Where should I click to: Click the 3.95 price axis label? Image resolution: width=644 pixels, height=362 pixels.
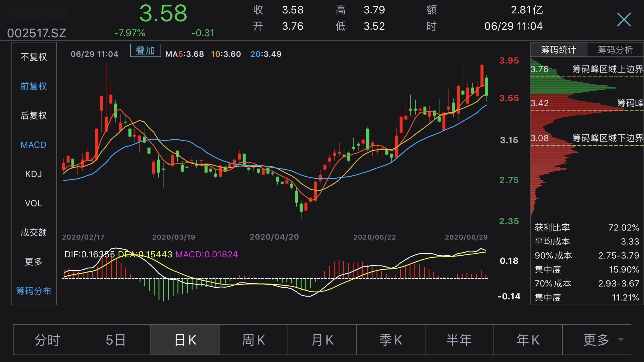coord(509,61)
